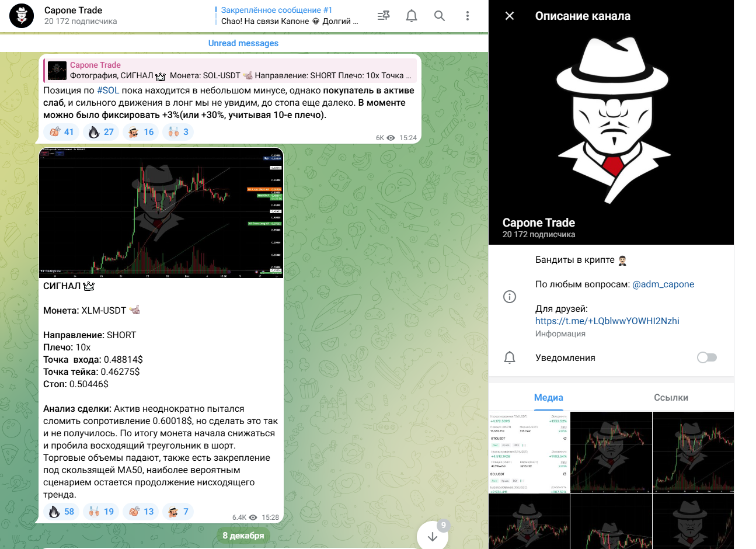Image resolution: width=756 pixels, height=549 pixels.
Task: Add the reaction with count 19
Action: coord(101,512)
